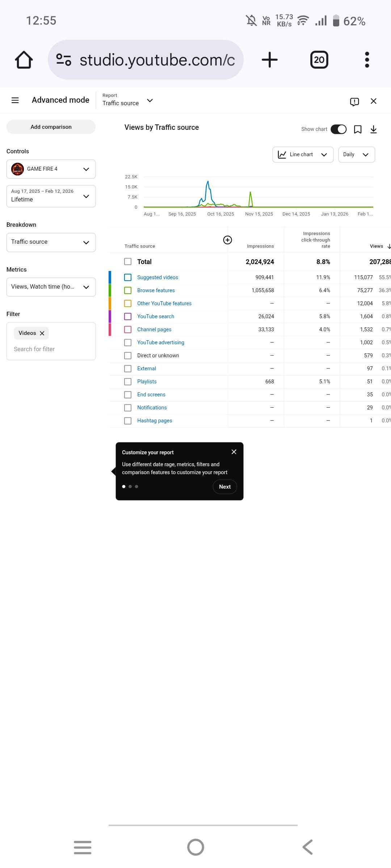Screen dimensions: 391x868
Task: Toggle the Show chart switch
Action: [x=339, y=129]
